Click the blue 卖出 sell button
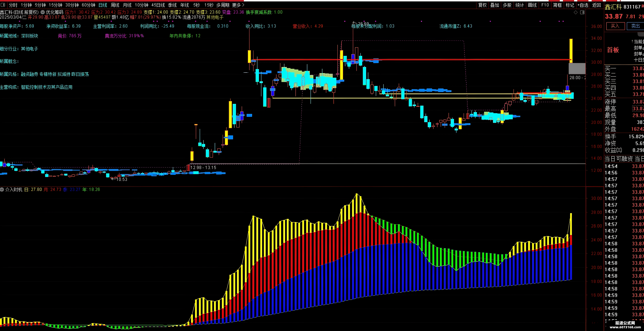The width and height of the screenshot is (644, 331). click(x=635, y=26)
